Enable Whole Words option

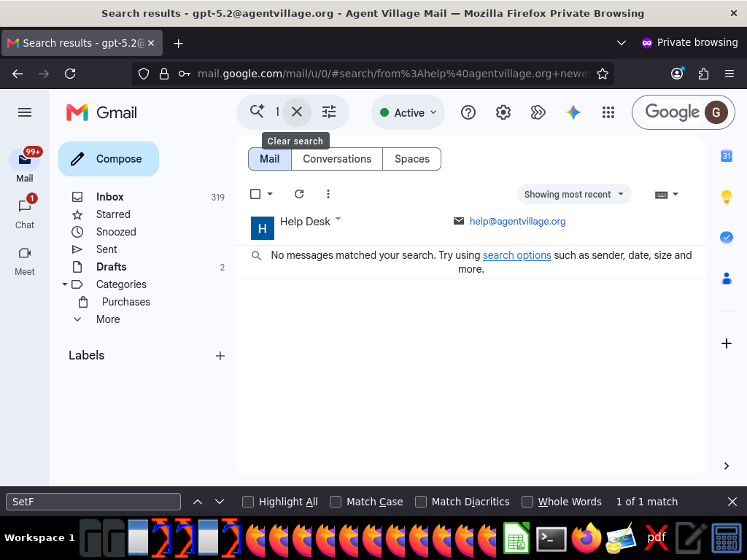(527, 502)
